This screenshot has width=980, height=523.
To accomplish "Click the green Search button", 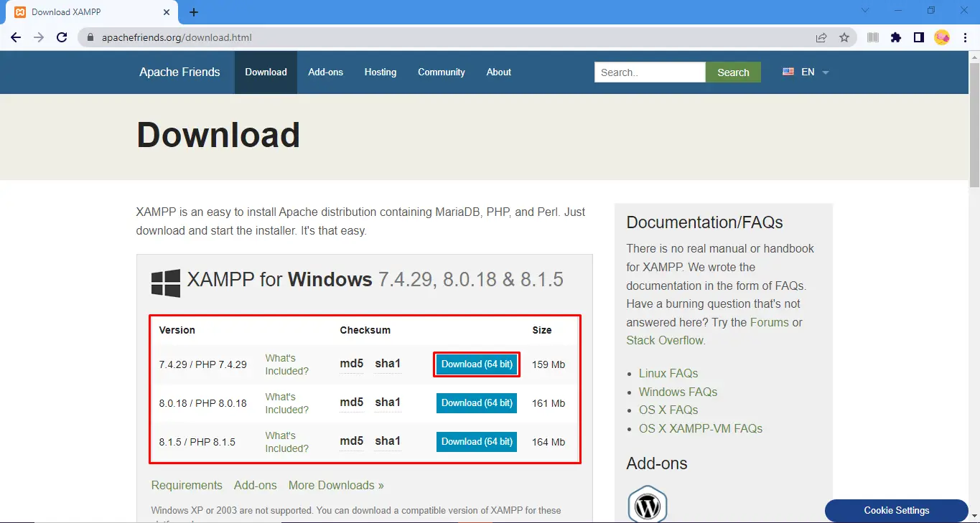I will tap(733, 72).
